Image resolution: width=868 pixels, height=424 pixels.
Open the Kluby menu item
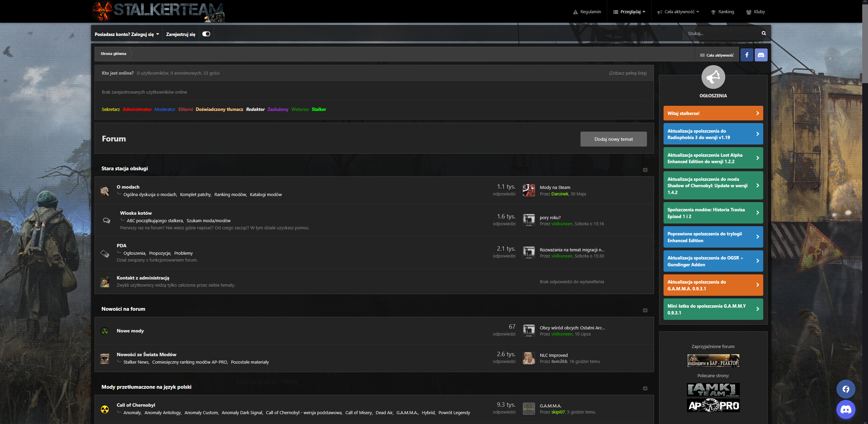coord(755,12)
